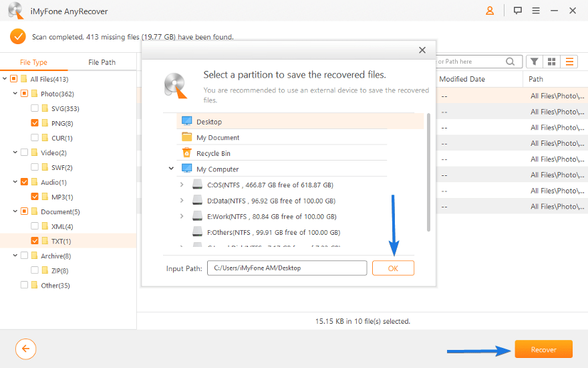Switch to the File Path tab
Screen dimensions: 588x368
click(x=102, y=62)
